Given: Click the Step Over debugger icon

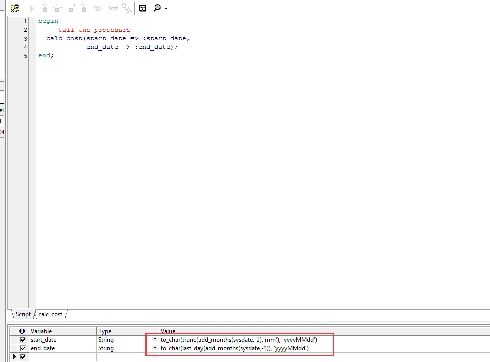Looking at the screenshot, I should pos(58,8).
